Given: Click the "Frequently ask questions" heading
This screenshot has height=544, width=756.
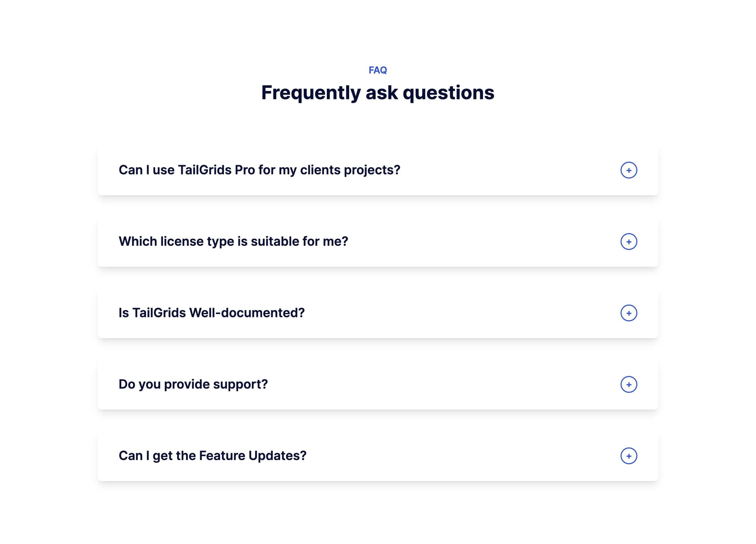Looking at the screenshot, I should pos(378,93).
